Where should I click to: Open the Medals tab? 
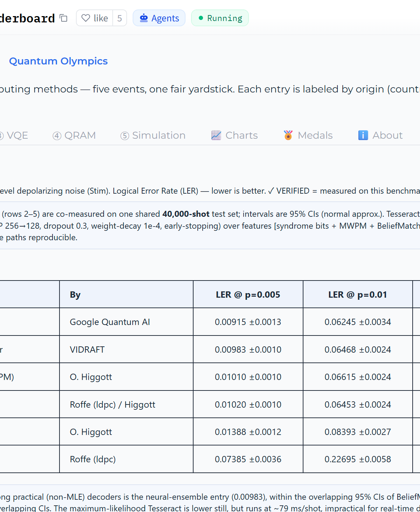(308, 135)
